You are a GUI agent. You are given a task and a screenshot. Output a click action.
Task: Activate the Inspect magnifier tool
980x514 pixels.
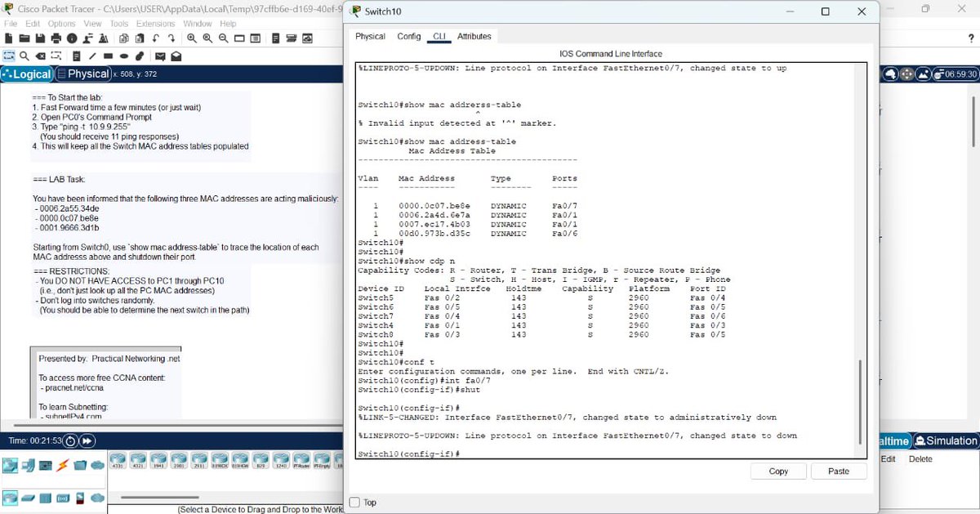24,56
